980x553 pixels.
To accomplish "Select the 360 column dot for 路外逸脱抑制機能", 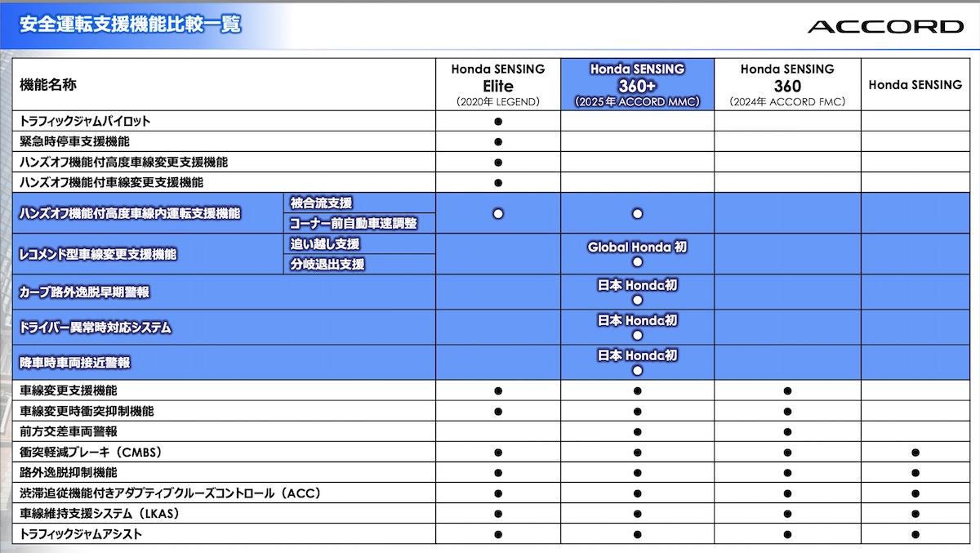I will [x=787, y=472].
